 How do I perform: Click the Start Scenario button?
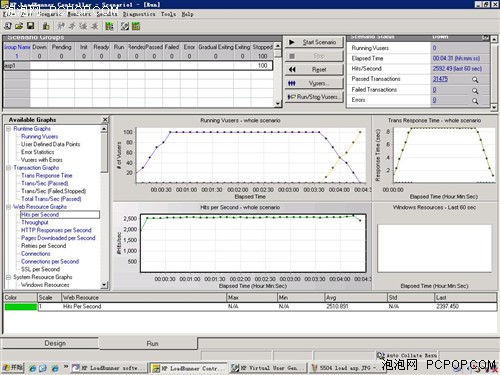tap(314, 42)
